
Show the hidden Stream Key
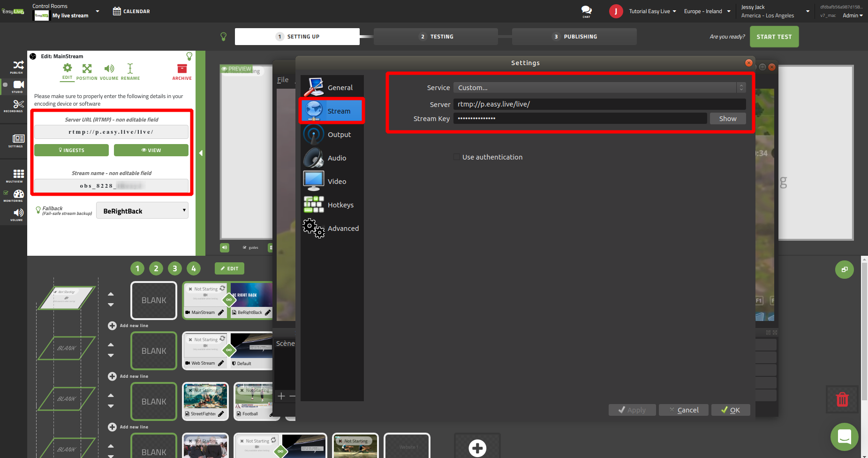(x=728, y=119)
